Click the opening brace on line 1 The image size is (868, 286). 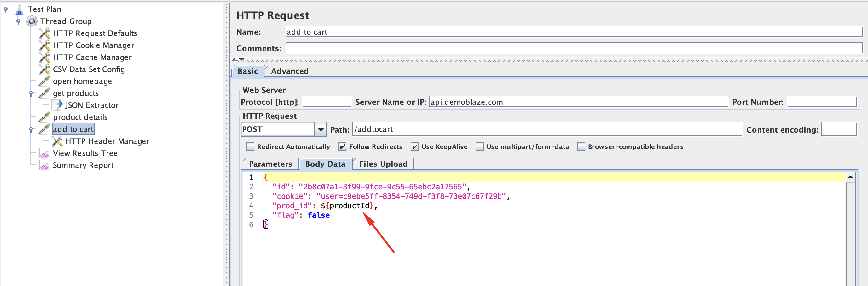click(x=265, y=177)
